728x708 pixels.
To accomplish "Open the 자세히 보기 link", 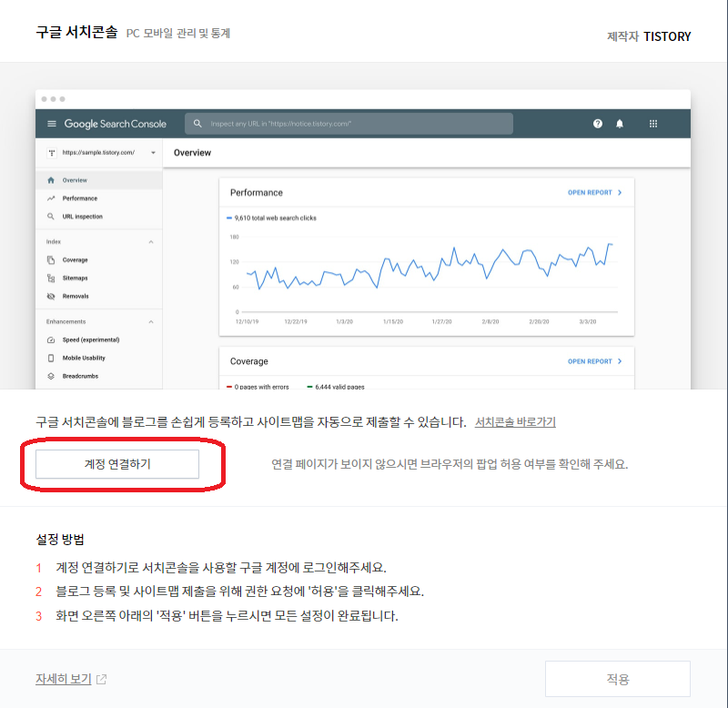I will pyautogui.click(x=63, y=679).
